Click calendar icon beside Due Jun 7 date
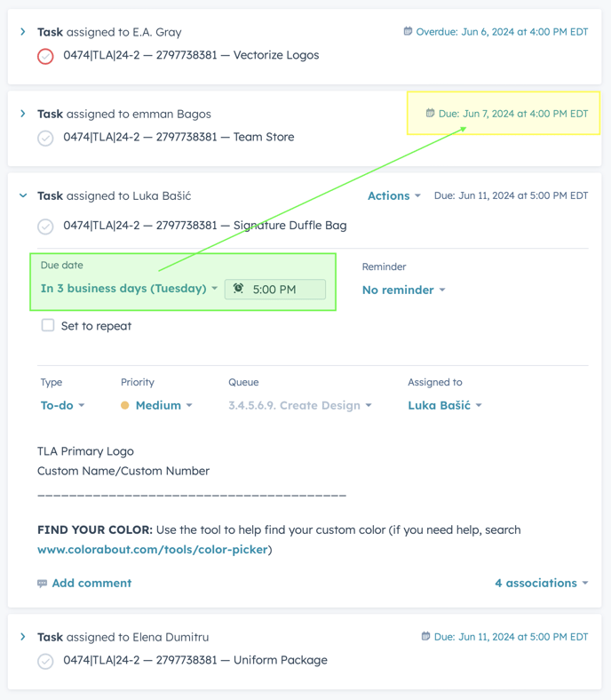 [x=430, y=114]
